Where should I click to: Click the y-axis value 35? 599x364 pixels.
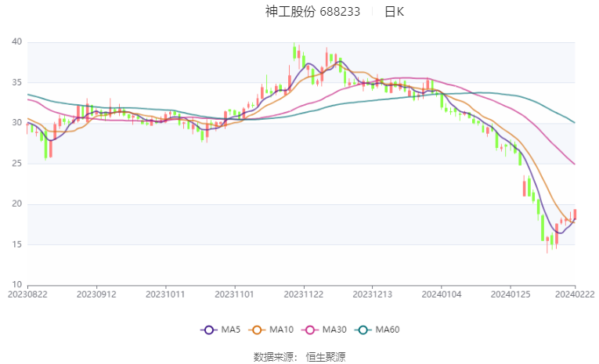pos(16,82)
